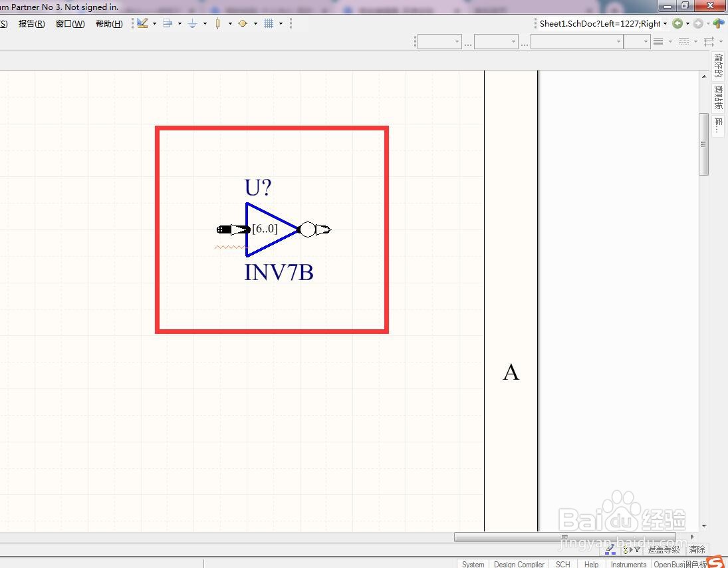Open the 窗口(W) menu
This screenshot has width=728, height=568.
(70, 24)
